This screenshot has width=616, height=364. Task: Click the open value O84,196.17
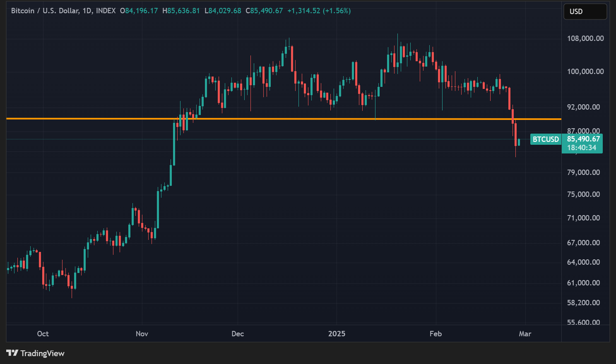click(139, 11)
